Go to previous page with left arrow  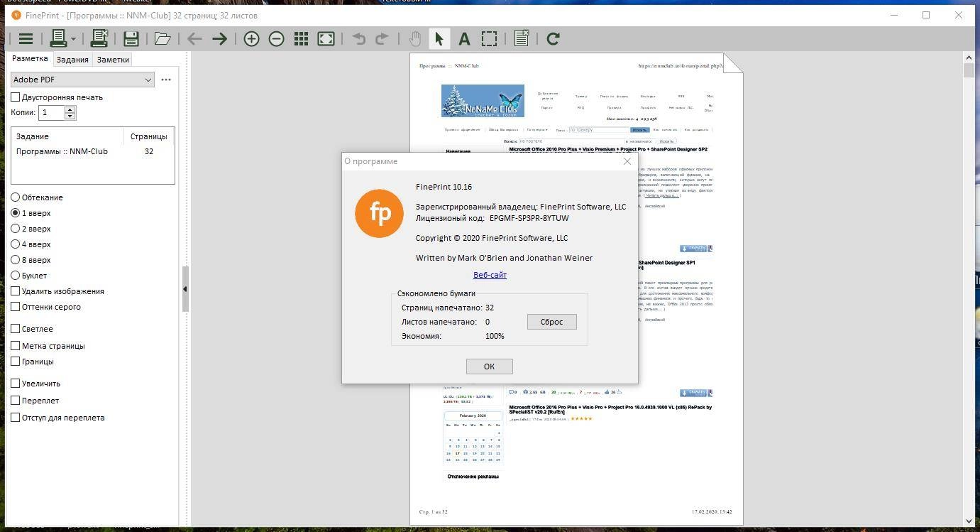pos(194,39)
